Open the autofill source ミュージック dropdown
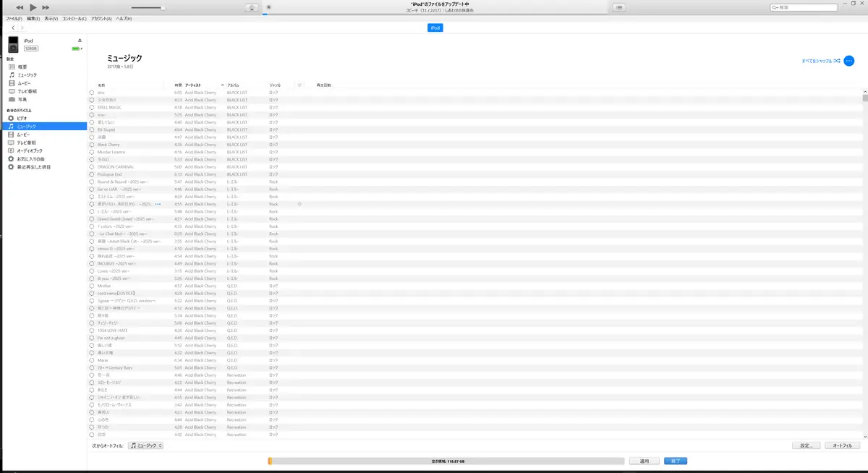 pos(146,446)
